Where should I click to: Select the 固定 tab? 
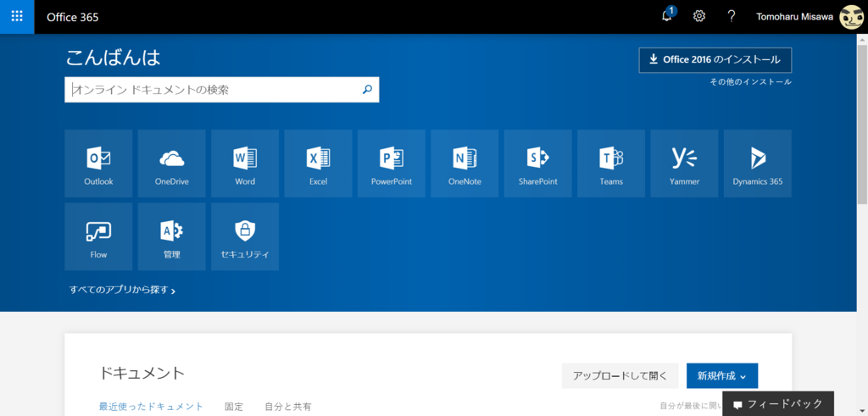[234, 407]
